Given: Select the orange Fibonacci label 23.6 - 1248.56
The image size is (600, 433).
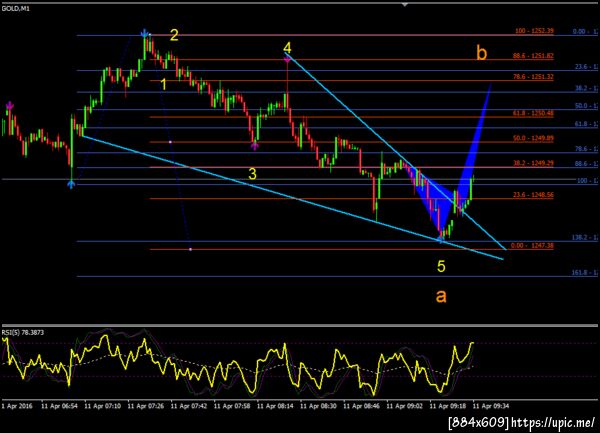Looking at the screenshot, I should click(x=533, y=195).
